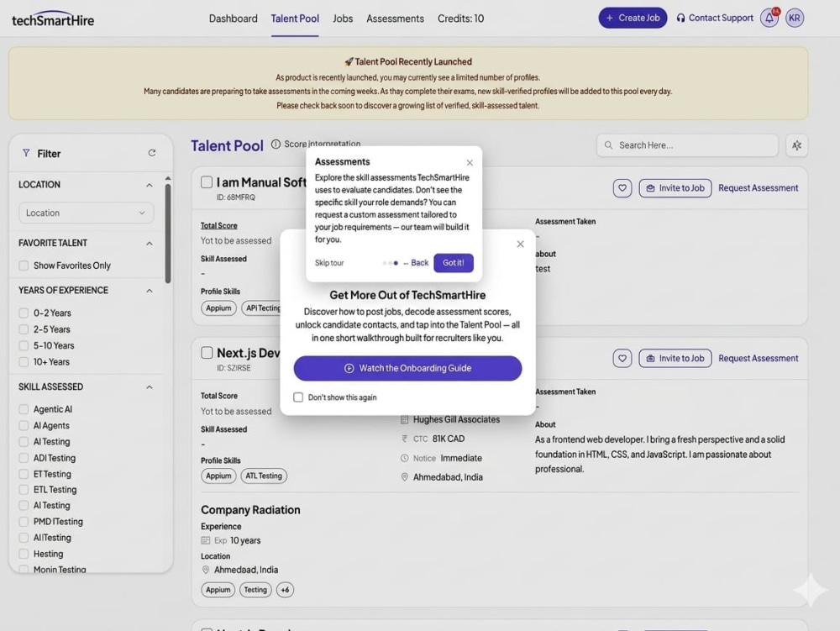Image resolution: width=840 pixels, height=631 pixels.
Task: Collapse the FAVORITE TALENT section
Action: tap(150, 243)
